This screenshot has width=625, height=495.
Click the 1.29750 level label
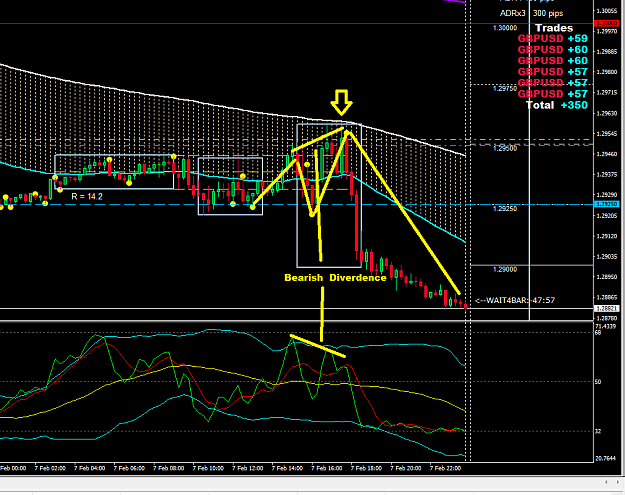[x=505, y=88]
